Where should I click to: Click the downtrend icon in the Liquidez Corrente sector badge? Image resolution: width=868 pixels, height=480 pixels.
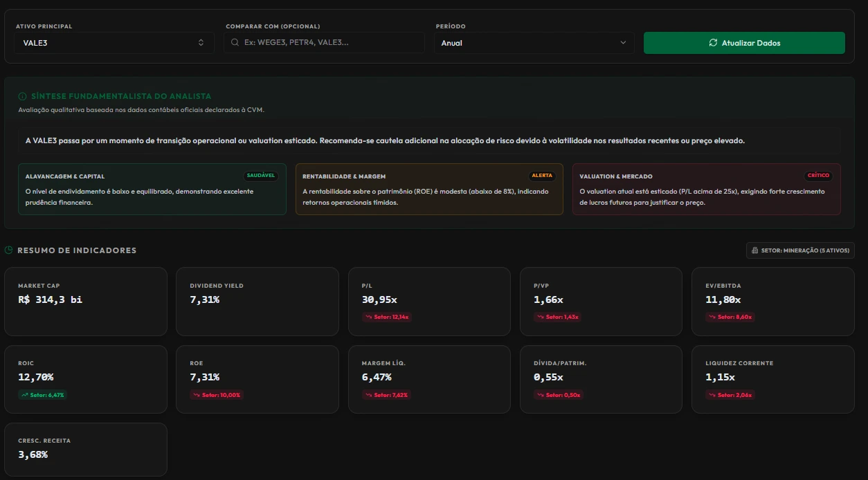click(713, 395)
